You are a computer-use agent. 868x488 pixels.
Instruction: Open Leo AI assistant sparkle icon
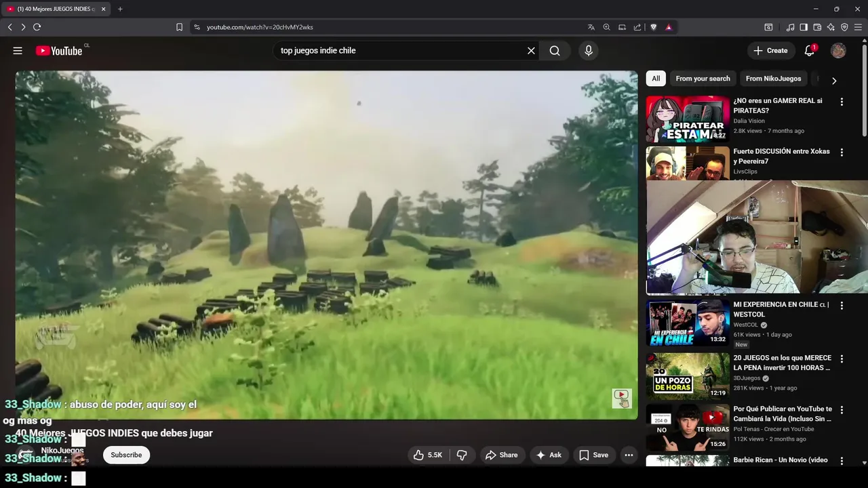[831, 27]
